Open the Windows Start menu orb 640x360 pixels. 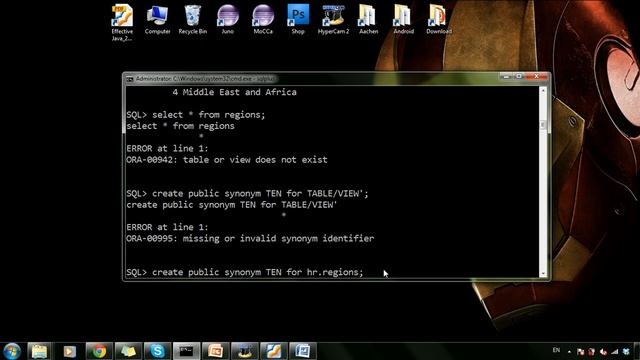click(x=12, y=351)
